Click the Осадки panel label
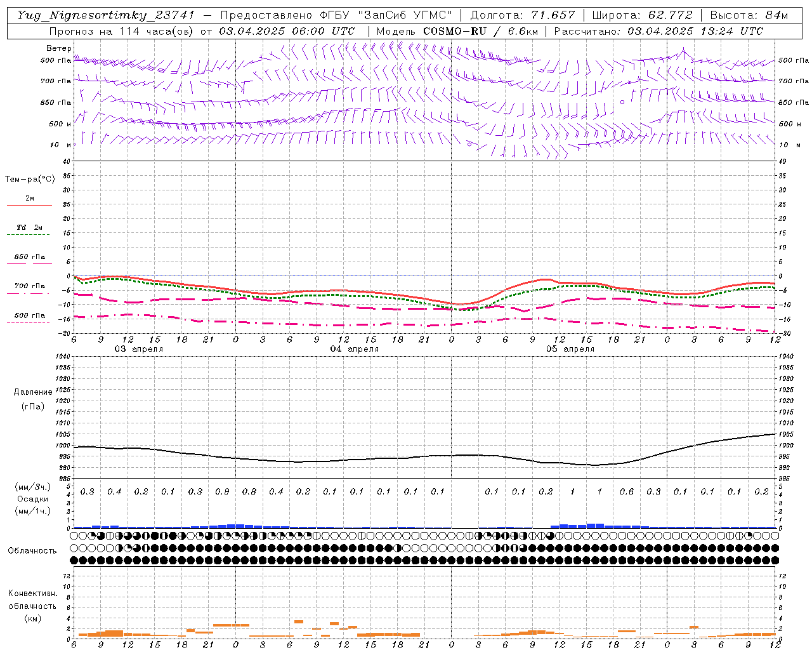Screen dimensions: 812x650 tap(33, 499)
